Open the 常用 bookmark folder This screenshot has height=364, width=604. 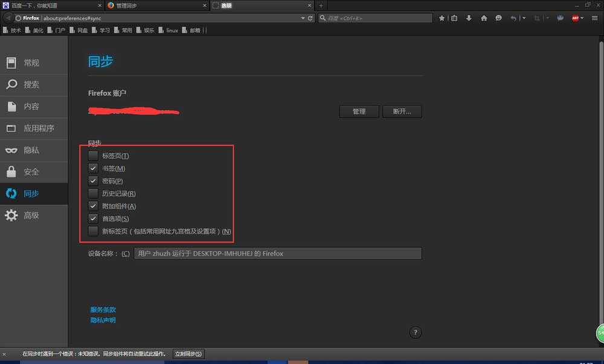click(123, 30)
